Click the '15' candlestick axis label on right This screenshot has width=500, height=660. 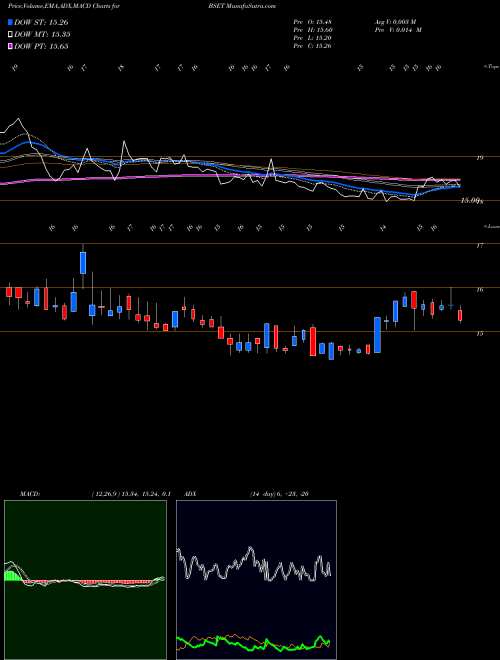pos(479,334)
